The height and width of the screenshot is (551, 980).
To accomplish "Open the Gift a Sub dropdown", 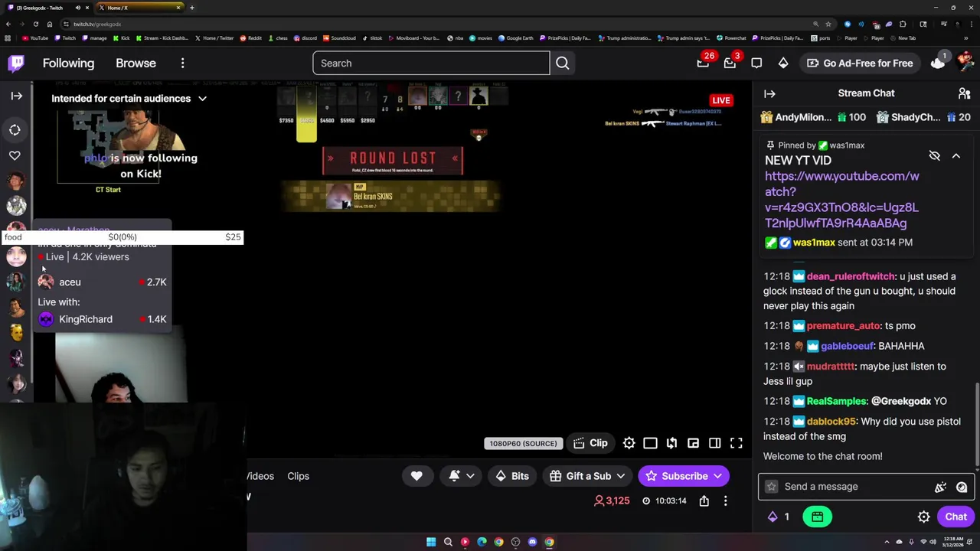I will [587, 476].
